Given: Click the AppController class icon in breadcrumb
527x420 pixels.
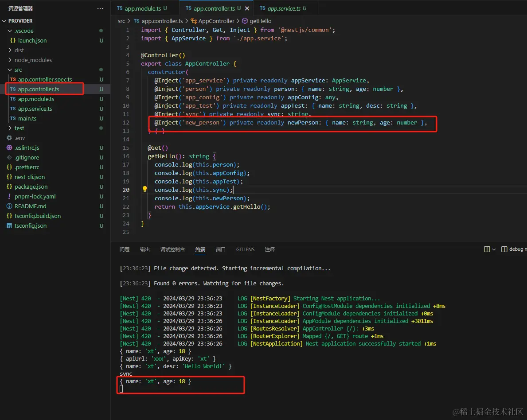Looking at the screenshot, I should [194, 21].
